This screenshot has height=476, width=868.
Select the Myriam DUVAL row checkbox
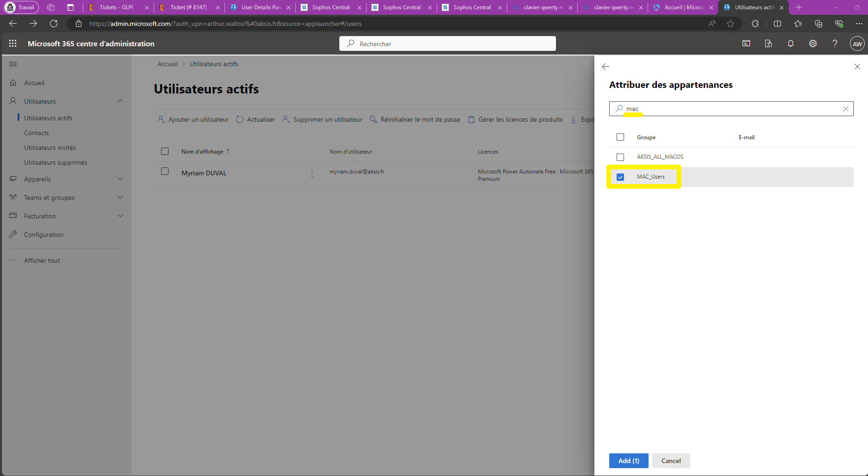[165, 171]
